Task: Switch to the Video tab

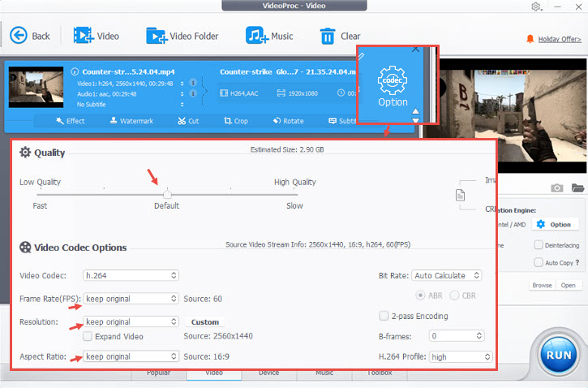Action: (x=214, y=374)
